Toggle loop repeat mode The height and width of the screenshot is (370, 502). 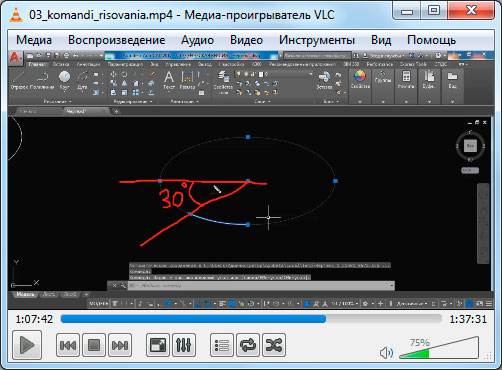(248, 345)
